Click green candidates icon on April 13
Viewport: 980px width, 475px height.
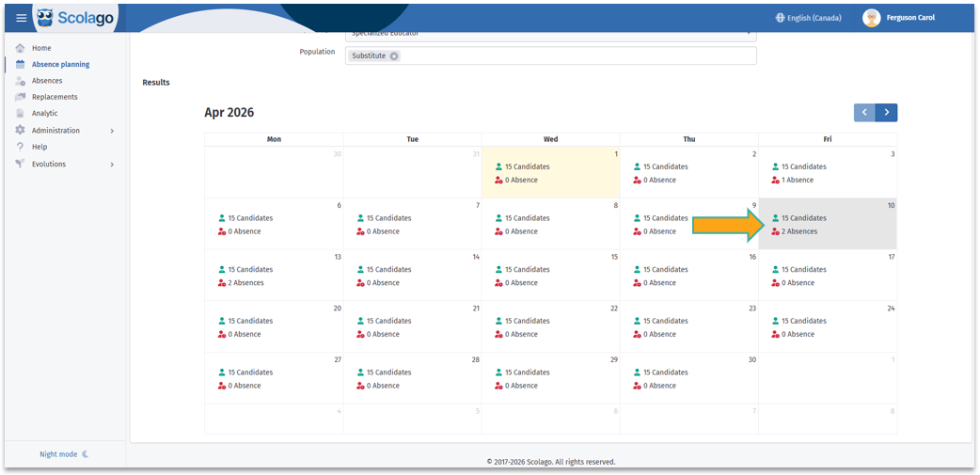(x=222, y=269)
